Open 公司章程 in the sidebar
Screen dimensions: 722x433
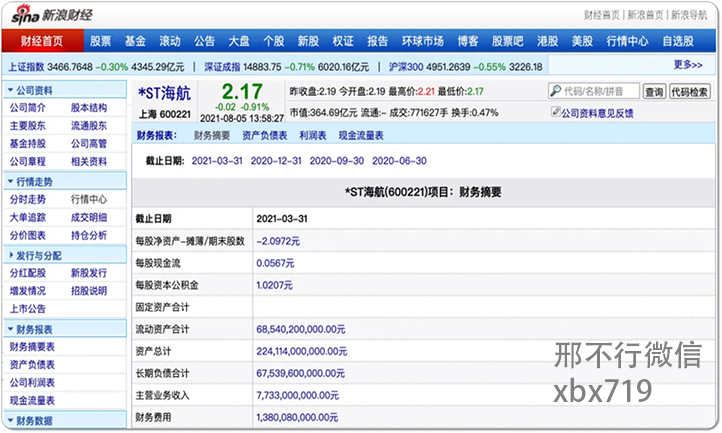tap(28, 162)
